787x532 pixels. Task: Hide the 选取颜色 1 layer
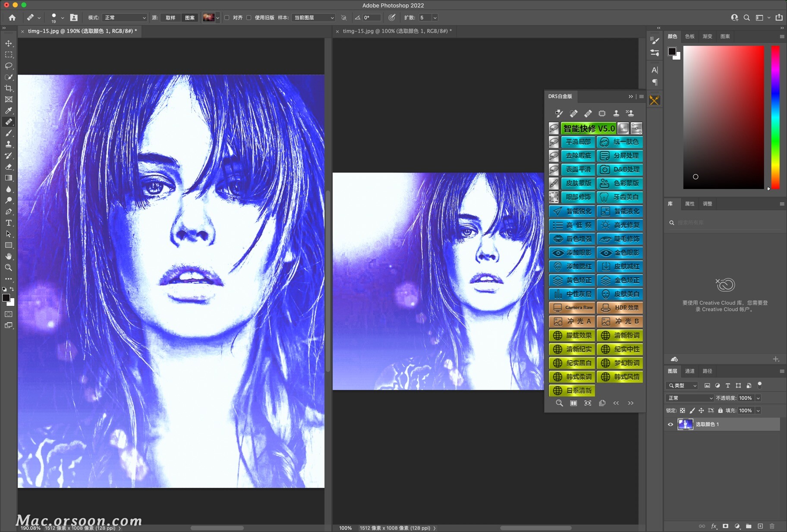[671, 425]
